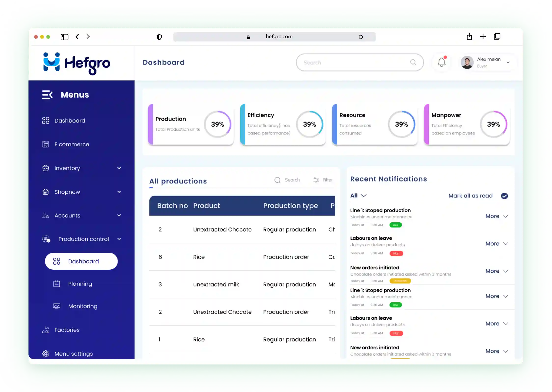Viewport: 552px width, 392px height.
Task: Click the Production 39% progress ring
Action: [x=217, y=124]
